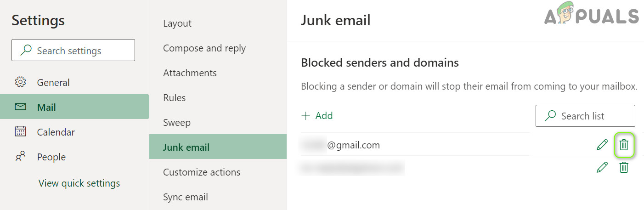Open Attachments settings
This screenshot has height=210, width=644.
[x=190, y=73]
